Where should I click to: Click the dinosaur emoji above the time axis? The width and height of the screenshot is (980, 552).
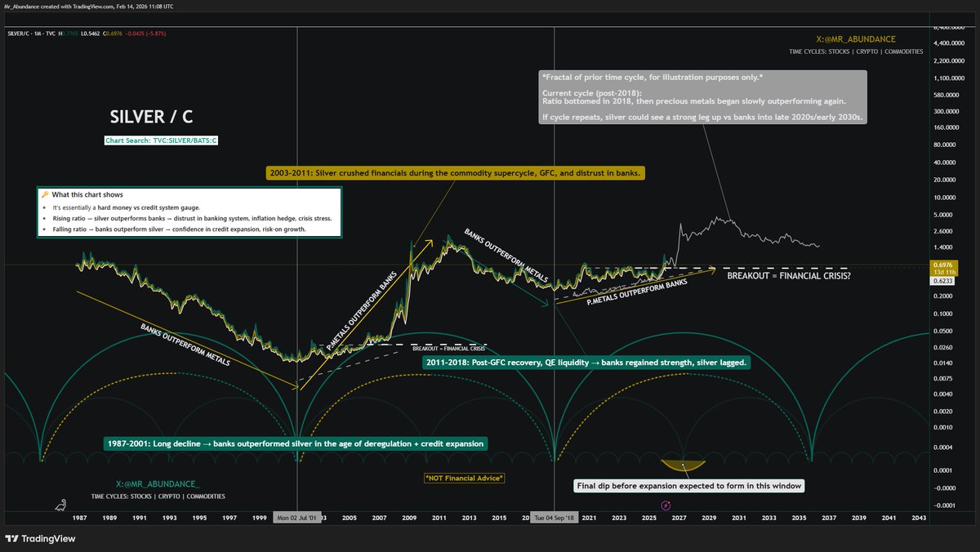pos(60,505)
